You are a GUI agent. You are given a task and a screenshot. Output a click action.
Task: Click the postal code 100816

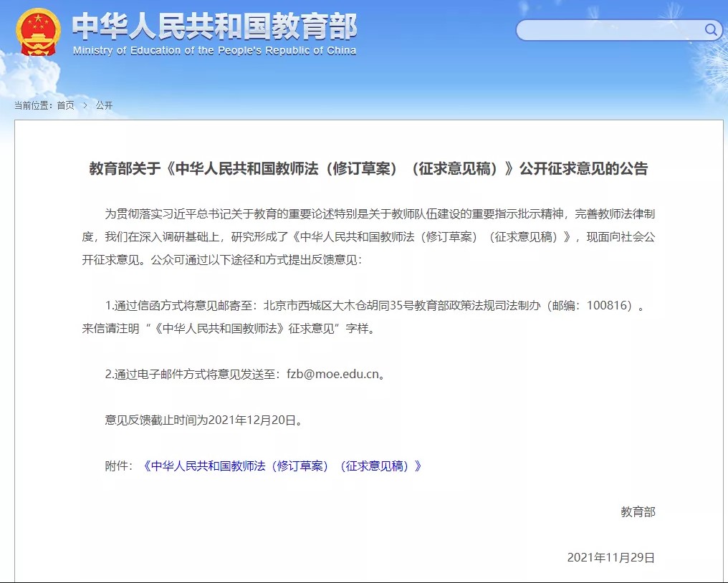click(x=609, y=306)
